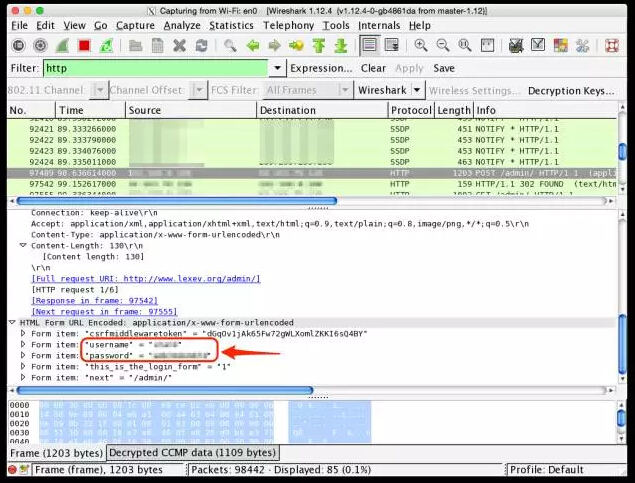635x483 pixels.
Task: Toggle packet list colorization
Action: pyautogui.click(x=369, y=45)
